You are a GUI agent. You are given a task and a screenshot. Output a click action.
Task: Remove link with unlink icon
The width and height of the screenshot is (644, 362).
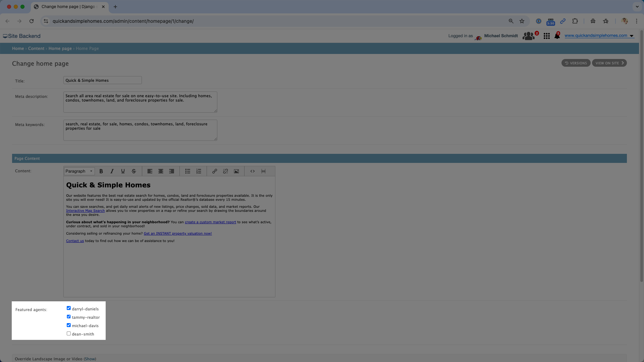pyautogui.click(x=225, y=171)
